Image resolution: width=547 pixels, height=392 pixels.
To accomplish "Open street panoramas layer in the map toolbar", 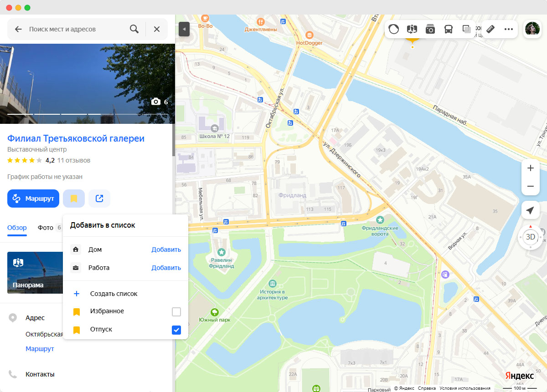I will [412, 29].
